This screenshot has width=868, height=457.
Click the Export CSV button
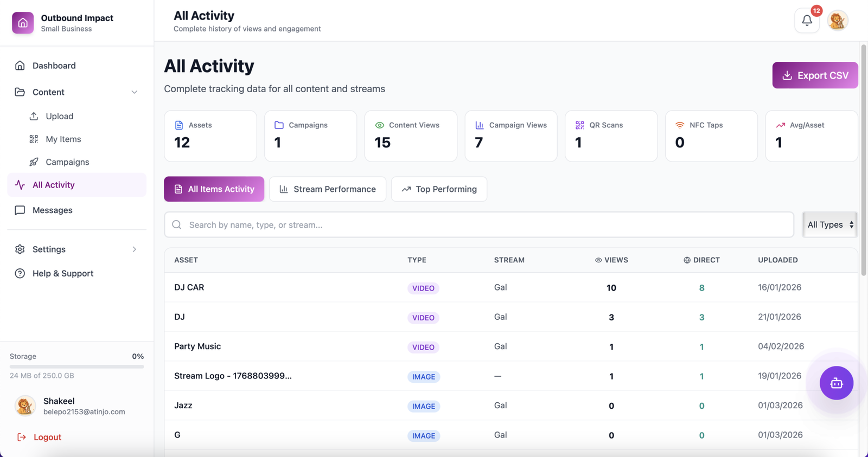click(815, 75)
